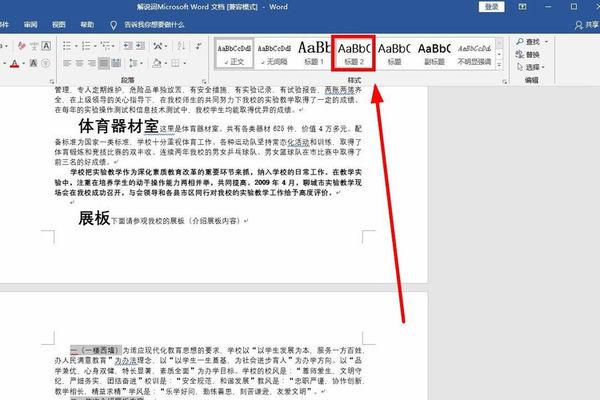
Task: Click the Borders grid icon
Action: [175, 63]
